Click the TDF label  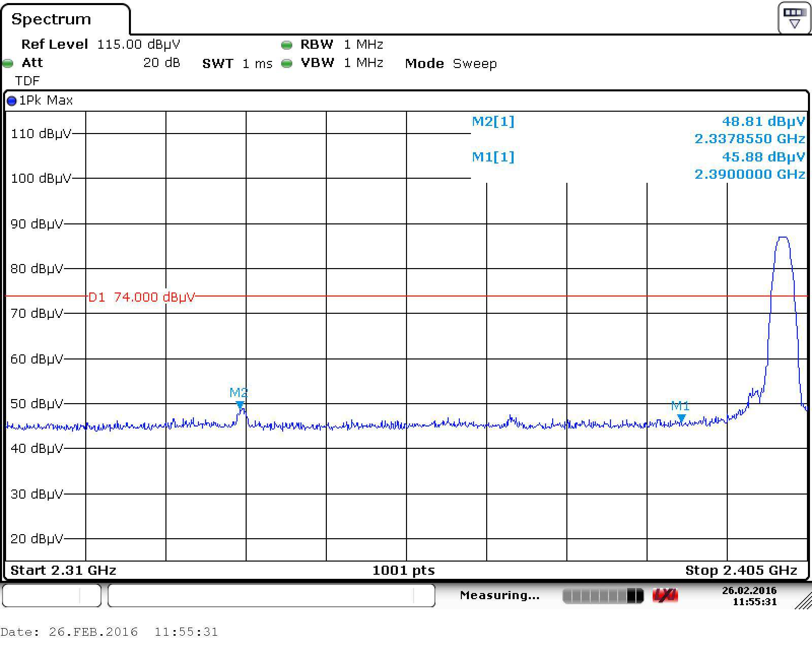point(27,81)
